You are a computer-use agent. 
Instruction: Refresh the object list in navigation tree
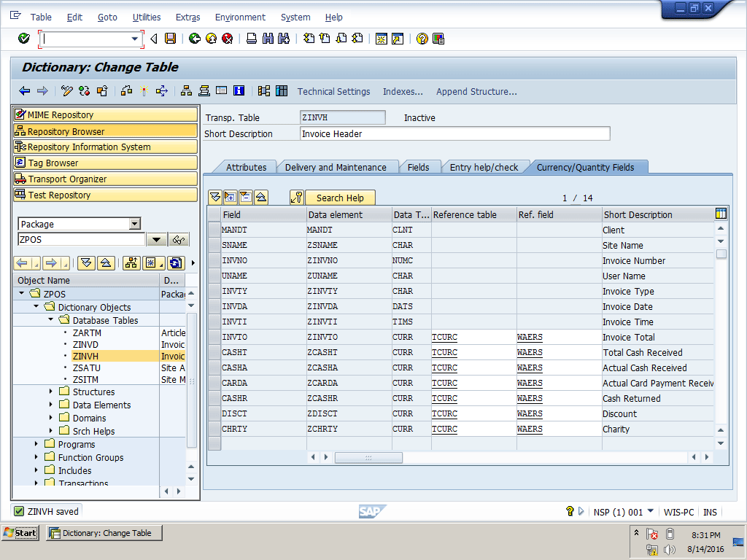(x=175, y=263)
